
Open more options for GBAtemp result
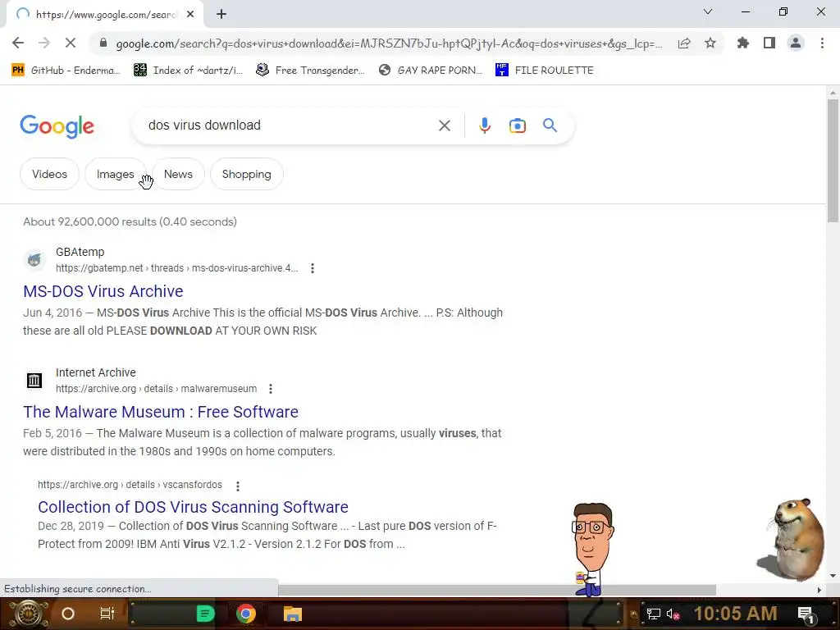[x=313, y=268]
